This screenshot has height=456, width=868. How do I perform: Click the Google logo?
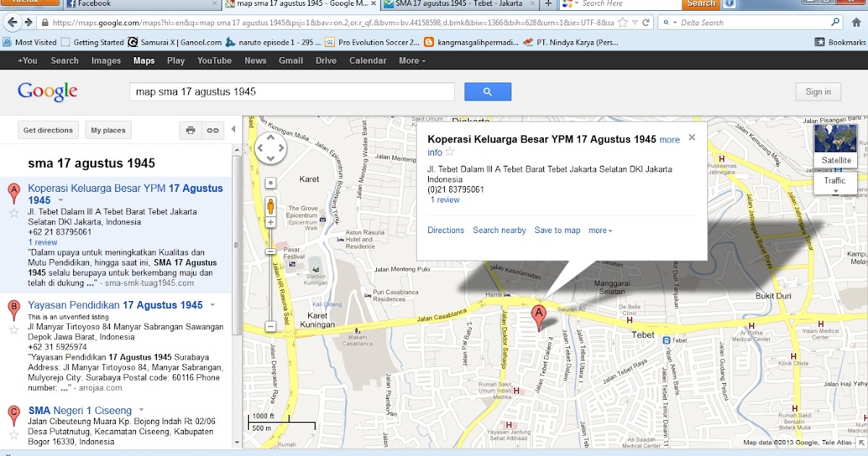(x=48, y=91)
